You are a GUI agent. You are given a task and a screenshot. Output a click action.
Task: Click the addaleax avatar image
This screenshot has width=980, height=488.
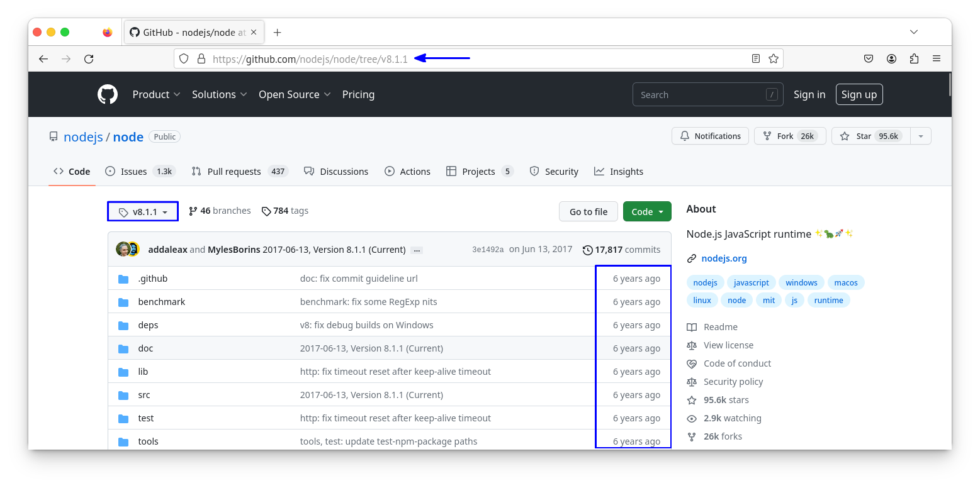click(123, 249)
